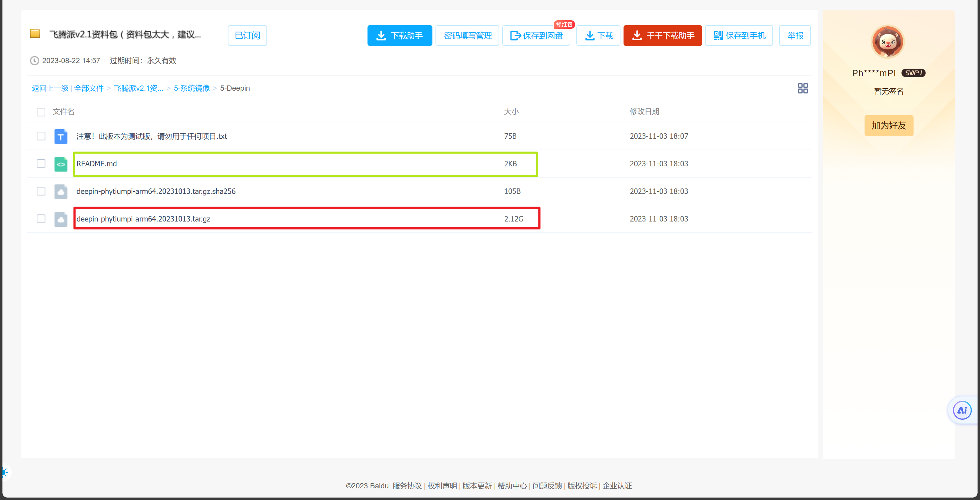Click the user avatar image
This screenshot has width=980, height=500.
tap(888, 41)
